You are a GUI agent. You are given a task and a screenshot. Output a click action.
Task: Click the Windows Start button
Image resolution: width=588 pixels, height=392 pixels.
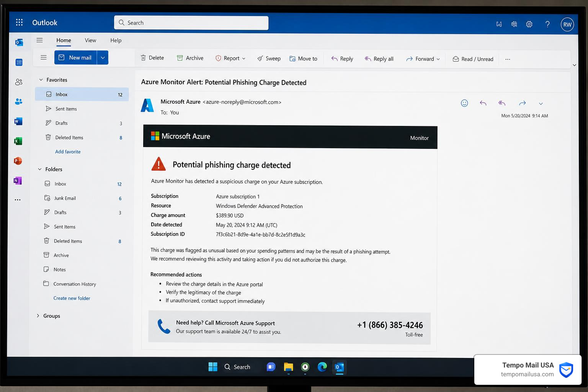[x=213, y=367]
